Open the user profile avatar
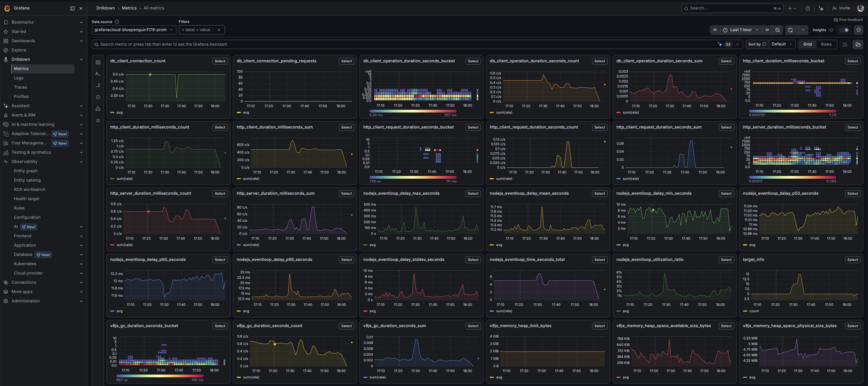Viewport: 868px width, 386px height. 860,8
